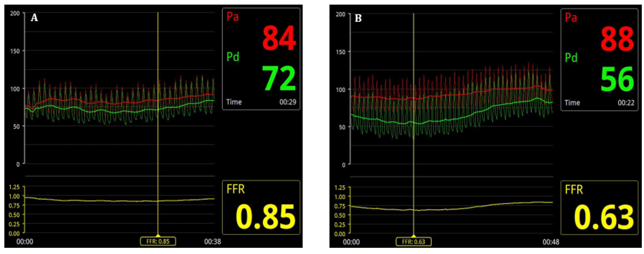Click the 200 axis label in panel A
This screenshot has height=254, width=644.
point(15,13)
